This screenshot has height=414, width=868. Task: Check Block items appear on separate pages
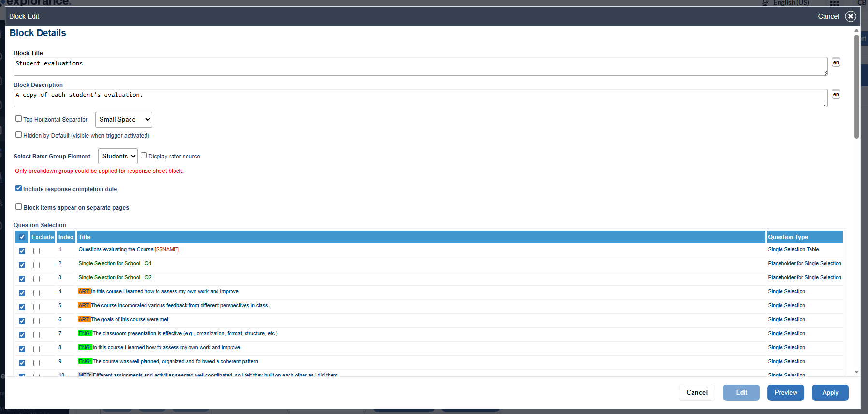(x=19, y=207)
